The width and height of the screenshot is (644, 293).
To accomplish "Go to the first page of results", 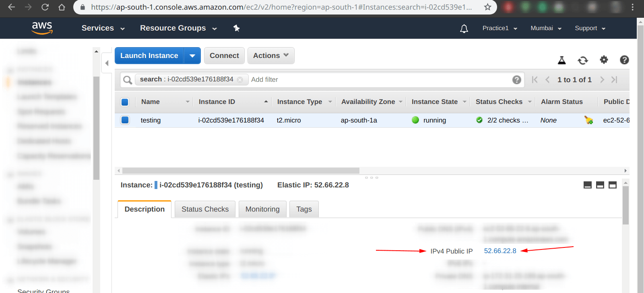I will click(x=535, y=80).
